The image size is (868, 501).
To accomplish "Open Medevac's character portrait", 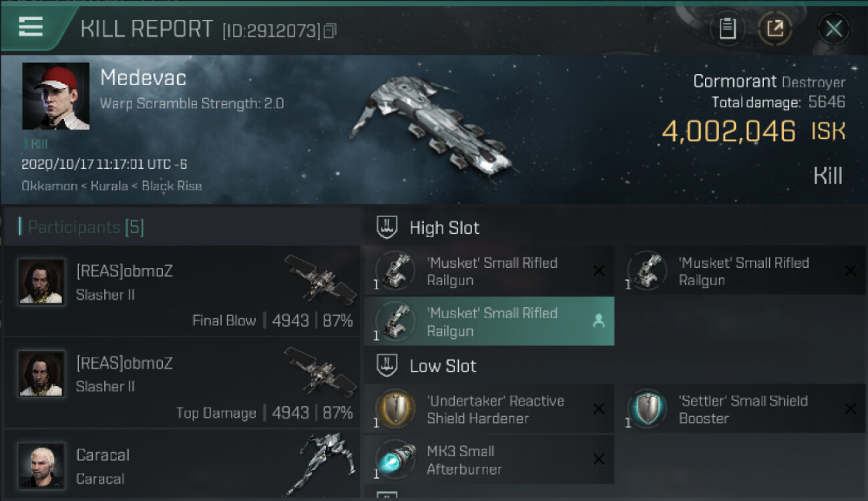I will click(55, 96).
